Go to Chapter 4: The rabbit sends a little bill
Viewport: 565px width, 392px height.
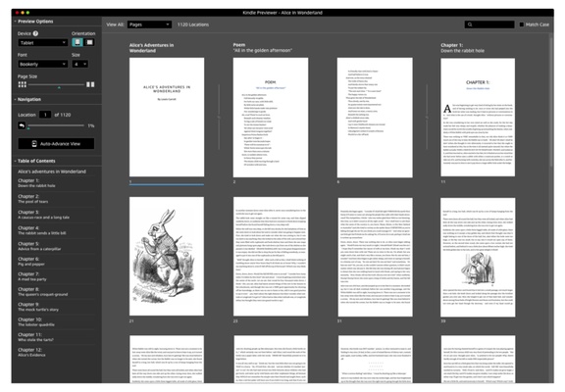pyautogui.click(x=42, y=230)
